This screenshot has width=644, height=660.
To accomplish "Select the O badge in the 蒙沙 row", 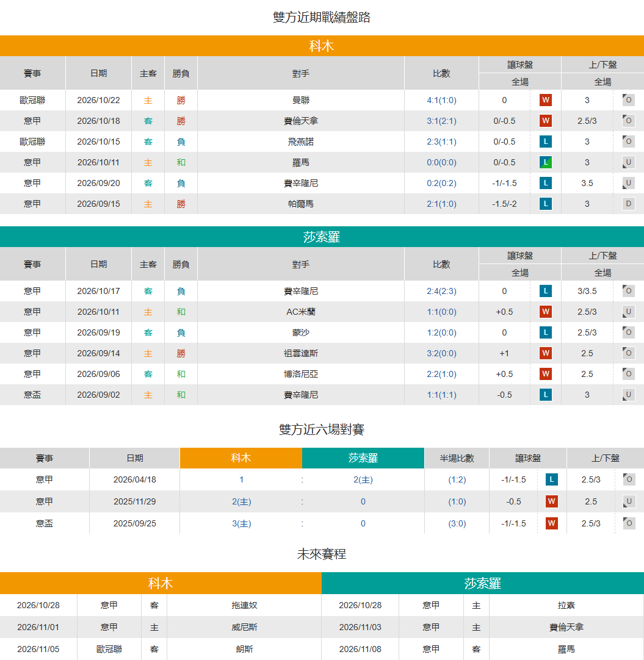I will coord(628,332).
